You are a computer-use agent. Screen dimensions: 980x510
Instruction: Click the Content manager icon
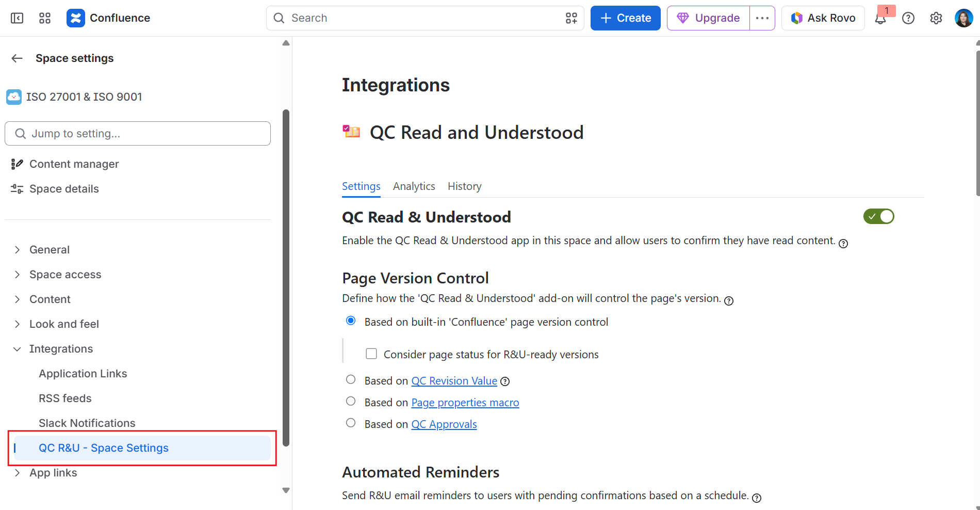click(x=17, y=164)
